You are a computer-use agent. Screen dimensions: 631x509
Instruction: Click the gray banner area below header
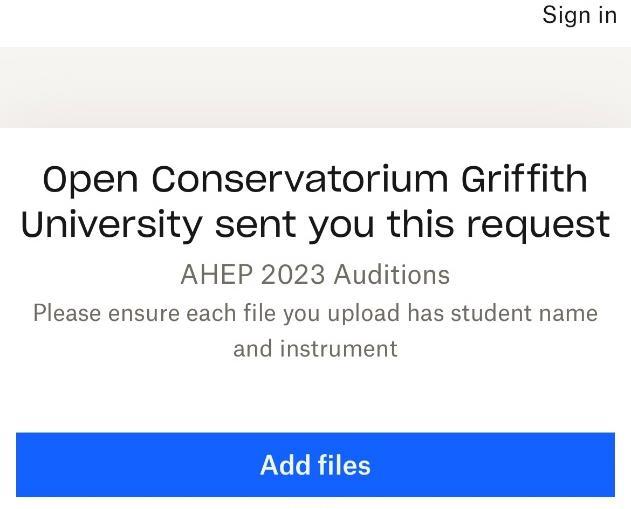tap(315, 87)
